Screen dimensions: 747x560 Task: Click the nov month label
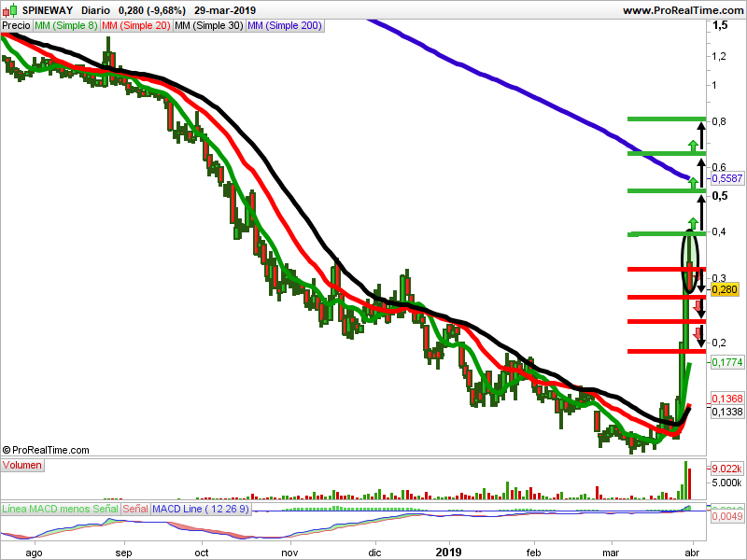289,553
